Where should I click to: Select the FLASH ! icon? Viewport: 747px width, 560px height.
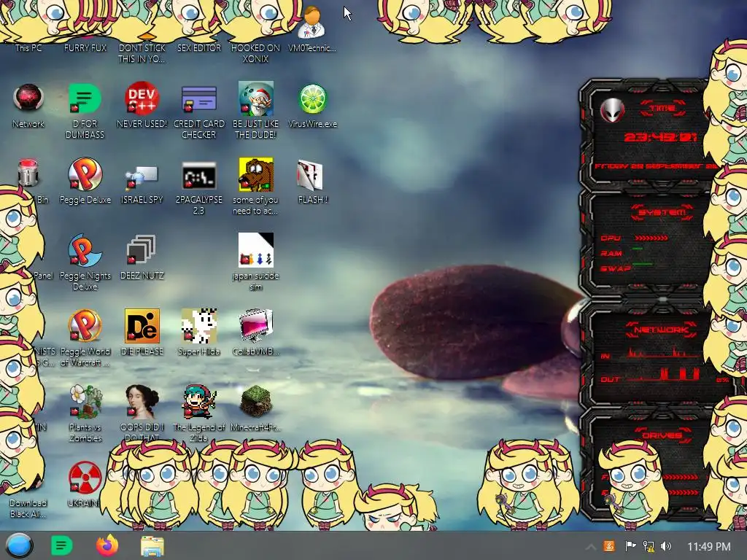click(310, 174)
